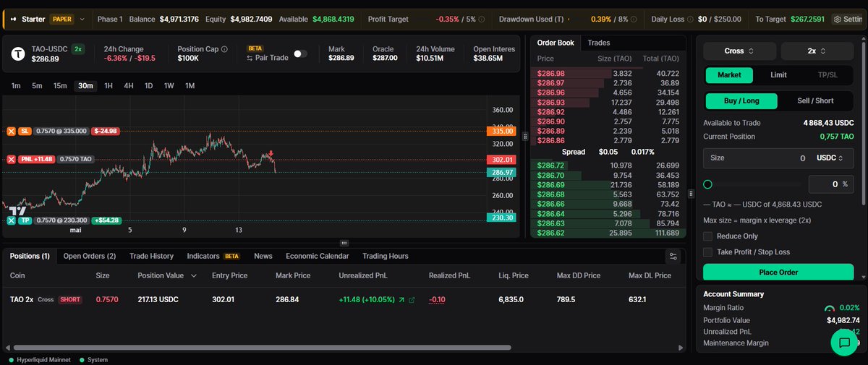Image resolution: width=868 pixels, height=365 pixels.
Task: Click the System status indicator
Action: (94, 359)
